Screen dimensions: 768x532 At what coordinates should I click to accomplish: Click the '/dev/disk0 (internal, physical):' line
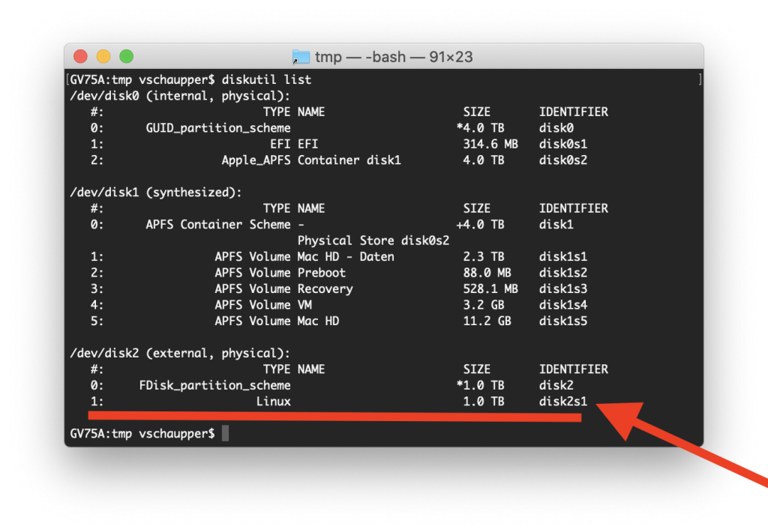[x=180, y=95]
